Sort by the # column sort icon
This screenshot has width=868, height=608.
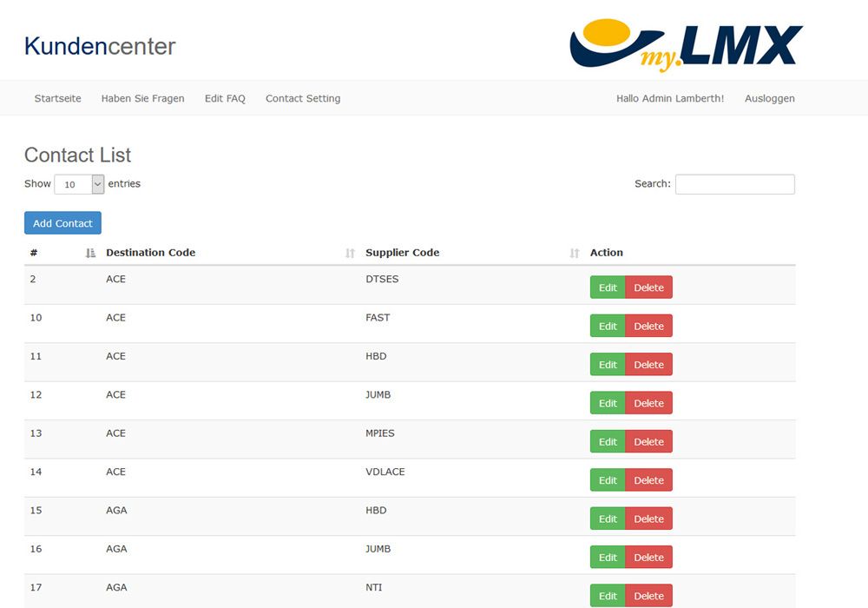(91, 253)
